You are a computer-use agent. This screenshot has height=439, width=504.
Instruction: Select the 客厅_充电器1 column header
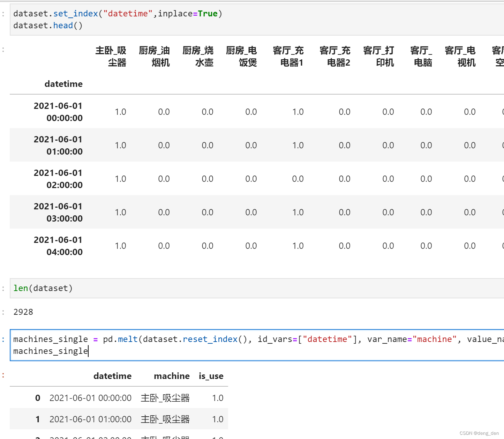pyautogui.click(x=288, y=57)
